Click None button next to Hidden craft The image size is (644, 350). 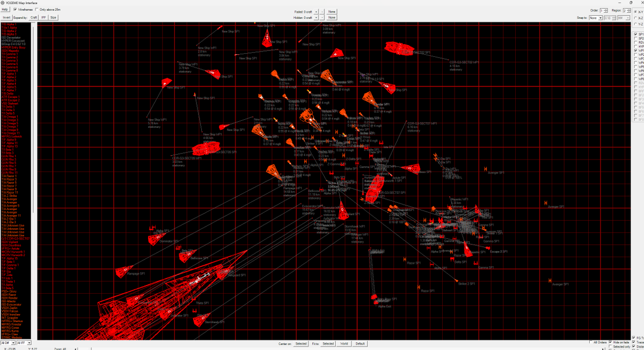332,17
